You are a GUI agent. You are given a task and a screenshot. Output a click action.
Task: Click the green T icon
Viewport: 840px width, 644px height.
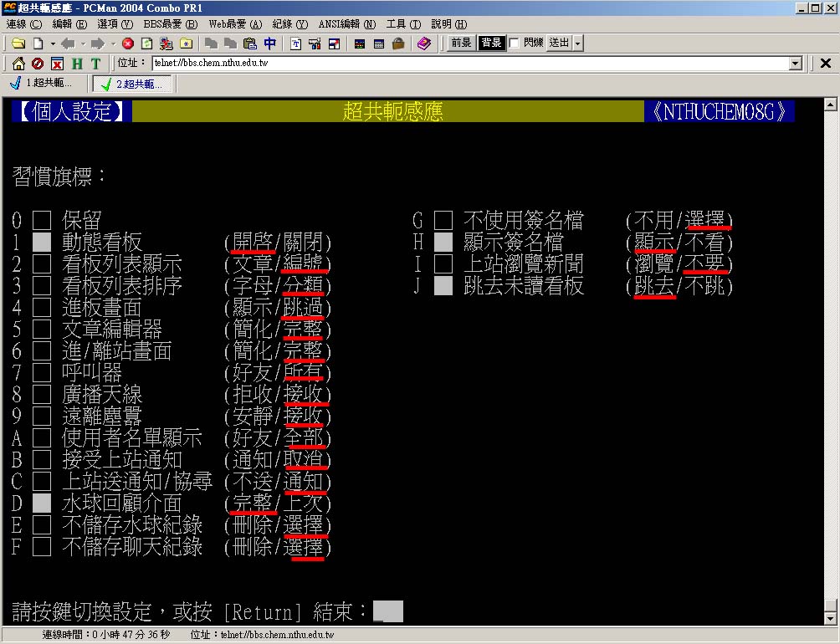[96, 64]
